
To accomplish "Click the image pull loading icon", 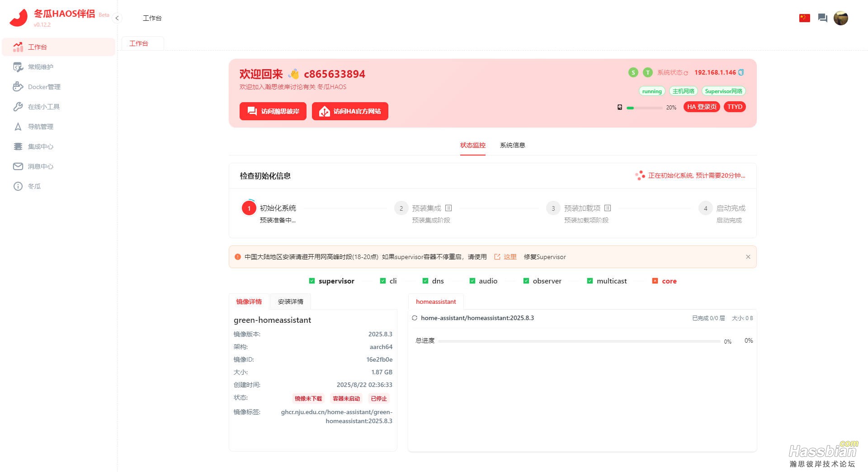I will (415, 318).
